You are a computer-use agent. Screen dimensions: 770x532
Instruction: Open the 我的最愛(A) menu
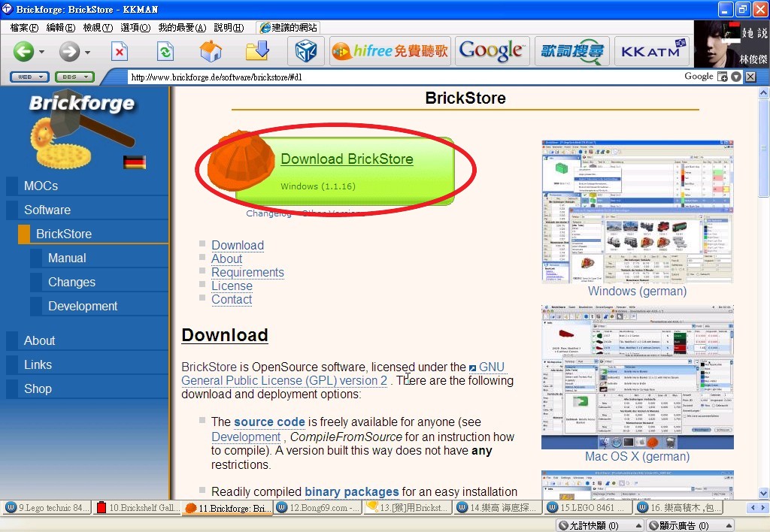click(182, 28)
